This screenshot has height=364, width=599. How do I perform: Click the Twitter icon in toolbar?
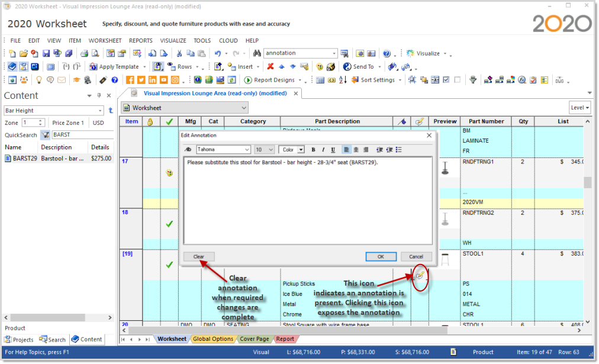tap(141, 80)
